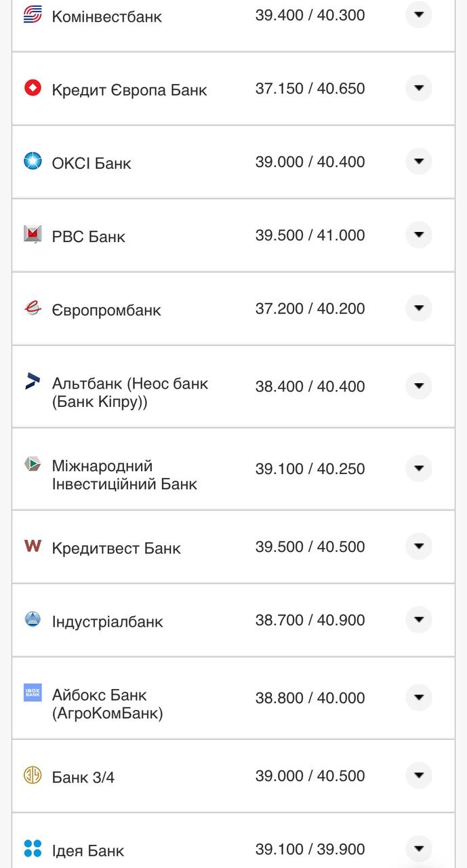Click the red W Кредитвест Банк icon
Image resolution: width=467 pixels, height=868 pixels.
point(32,547)
